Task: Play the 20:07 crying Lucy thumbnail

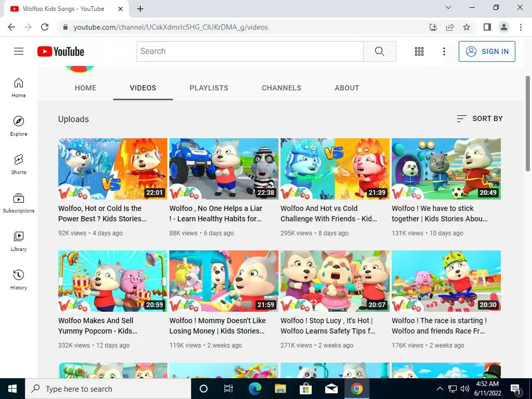Action: point(335,281)
